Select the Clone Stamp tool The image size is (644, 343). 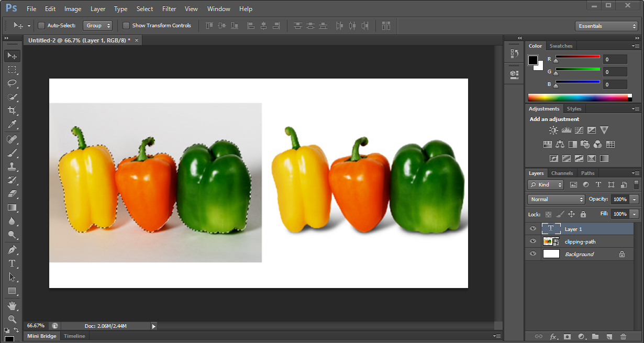pyautogui.click(x=13, y=167)
